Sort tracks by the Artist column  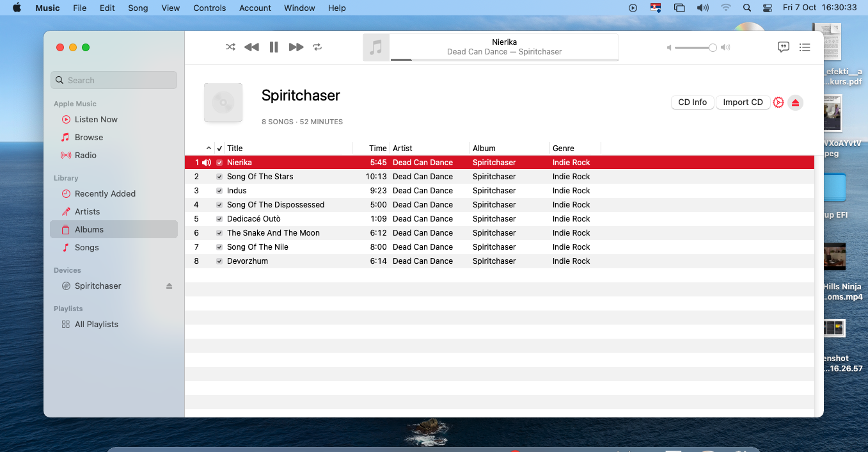(x=430, y=149)
